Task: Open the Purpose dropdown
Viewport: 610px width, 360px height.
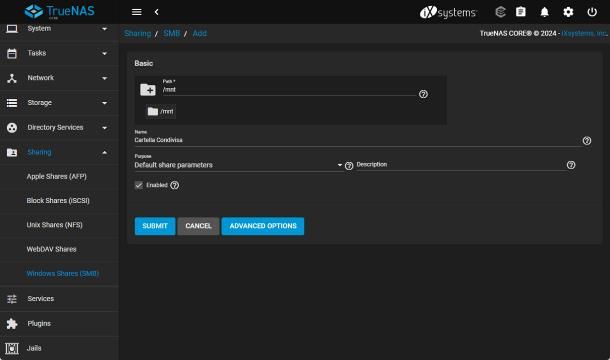Action: (238, 165)
